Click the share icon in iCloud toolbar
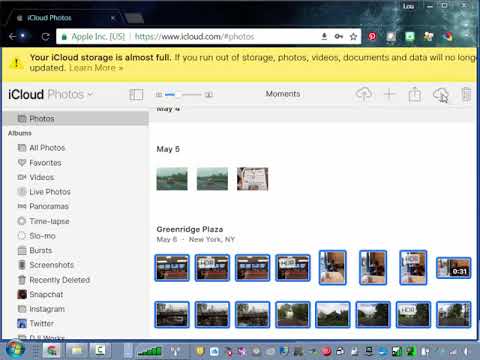Image resolution: width=480 pixels, height=360 pixels. [x=415, y=94]
